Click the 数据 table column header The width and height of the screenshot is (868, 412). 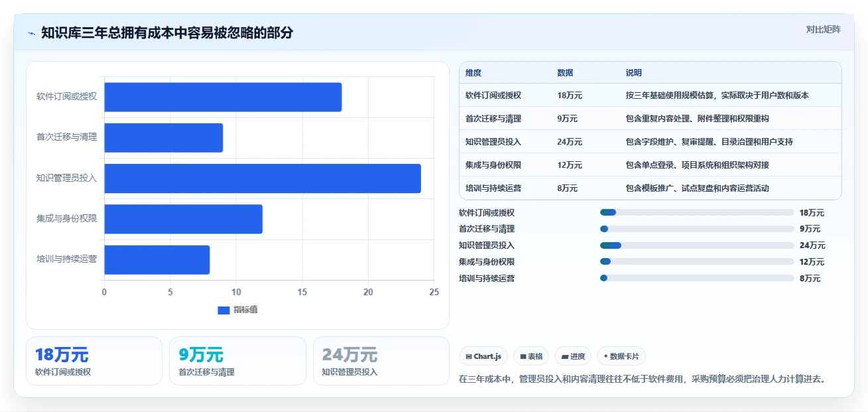point(566,72)
